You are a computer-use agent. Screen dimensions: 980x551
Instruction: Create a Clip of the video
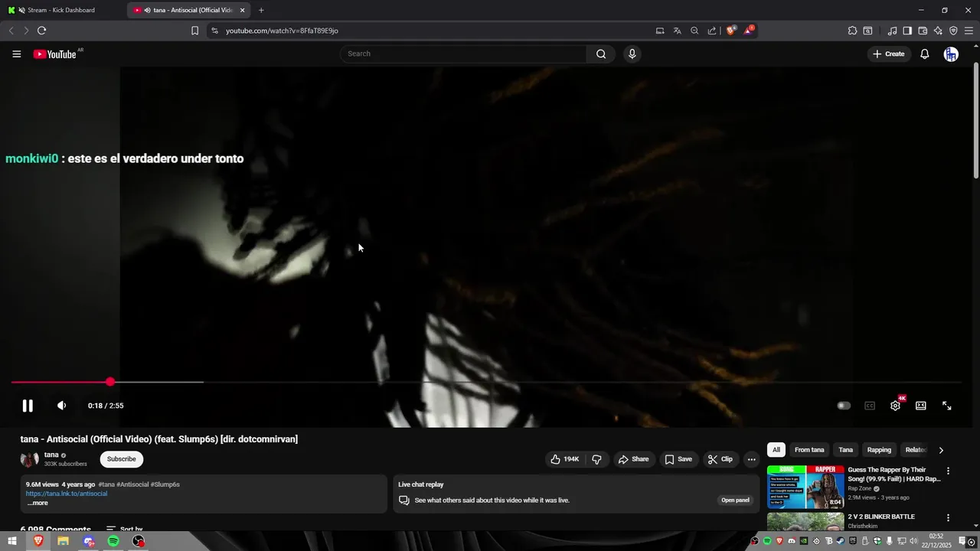[720, 459]
